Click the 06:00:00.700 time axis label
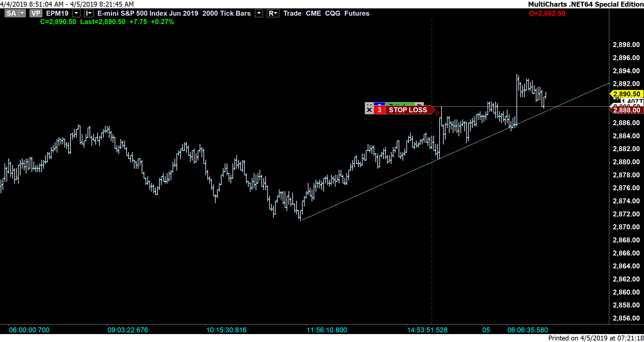Viewport: 644px width, 342px height. [x=29, y=330]
